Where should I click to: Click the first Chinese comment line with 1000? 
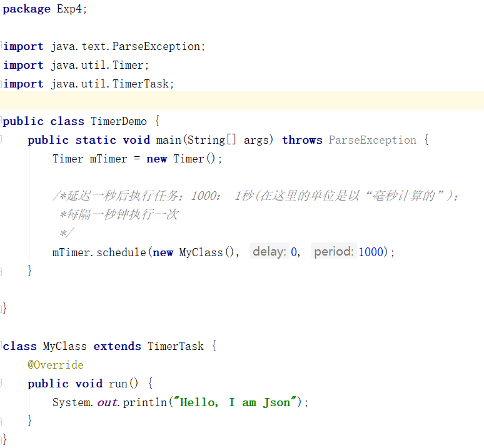(256, 196)
